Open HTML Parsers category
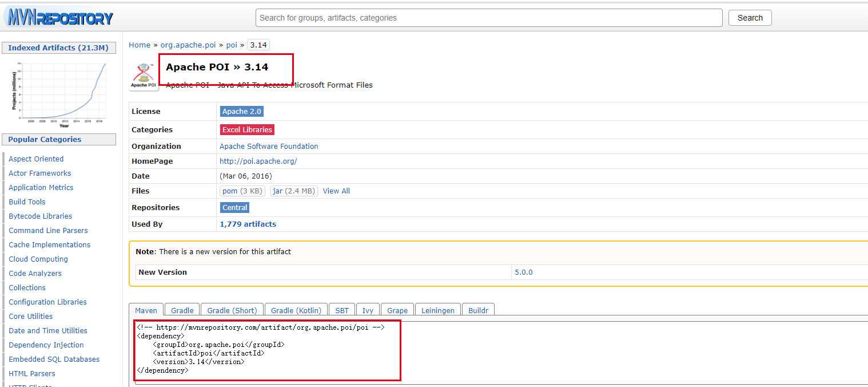The width and height of the screenshot is (868, 387). pos(32,374)
